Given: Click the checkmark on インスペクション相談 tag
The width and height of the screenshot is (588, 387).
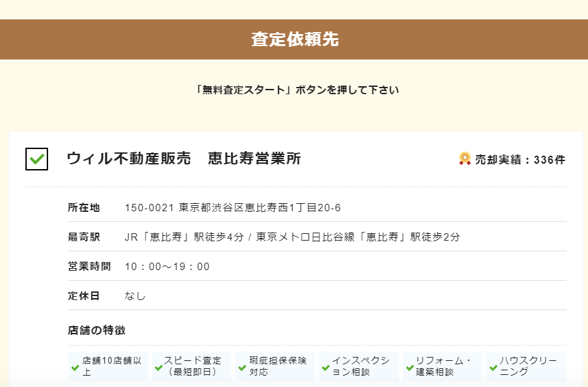Looking at the screenshot, I should tap(325, 368).
